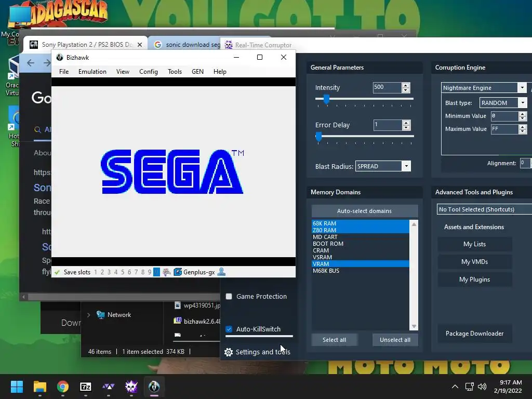The height and width of the screenshot is (399, 532).
Task: Increase Intensity with the stepper up arrow
Action: coord(406,85)
